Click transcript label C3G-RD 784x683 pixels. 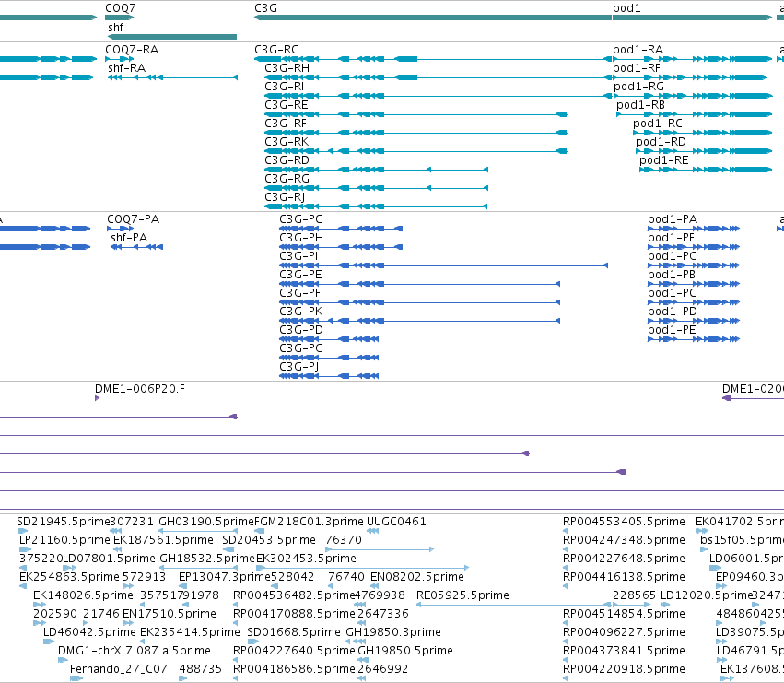coord(287,160)
